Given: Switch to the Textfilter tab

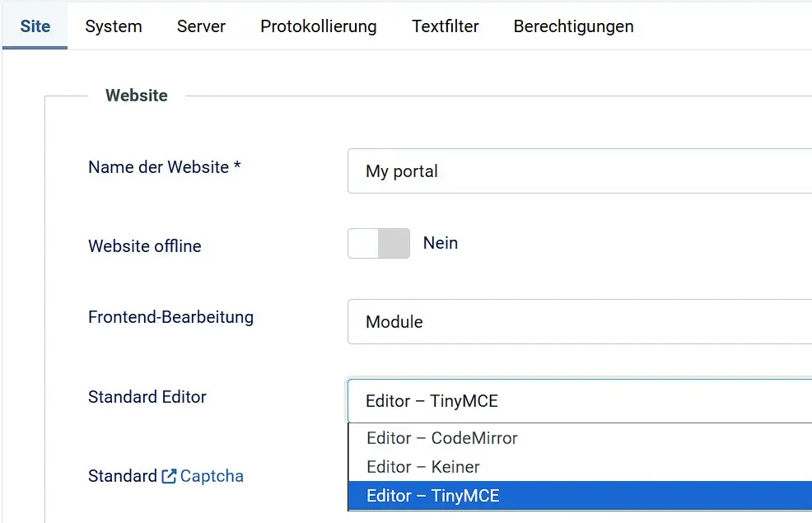Looking at the screenshot, I should [x=445, y=26].
